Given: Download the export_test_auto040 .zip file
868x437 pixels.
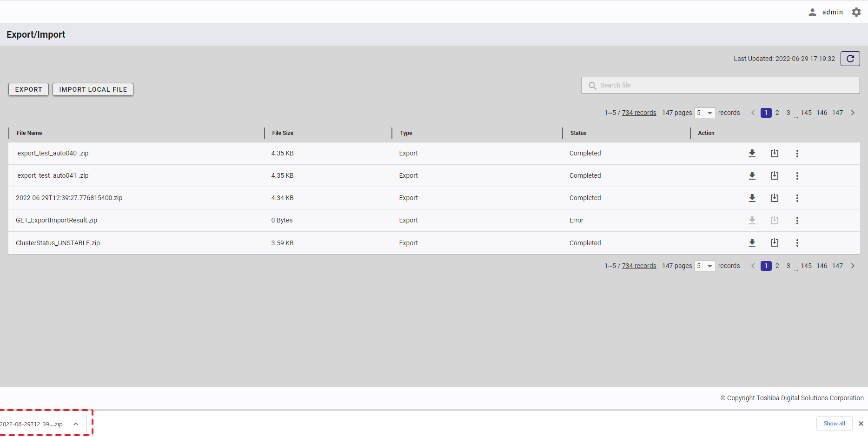Looking at the screenshot, I should click(x=752, y=153).
